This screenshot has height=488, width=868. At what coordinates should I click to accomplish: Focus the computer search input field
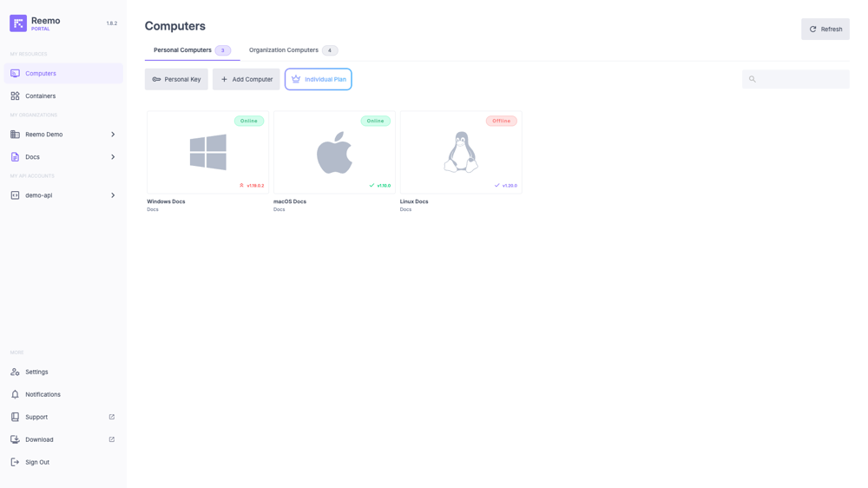[802, 79]
